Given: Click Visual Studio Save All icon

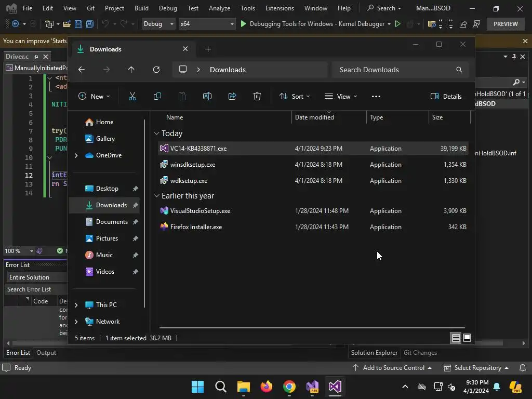Looking at the screenshot, I should [90, 24].
